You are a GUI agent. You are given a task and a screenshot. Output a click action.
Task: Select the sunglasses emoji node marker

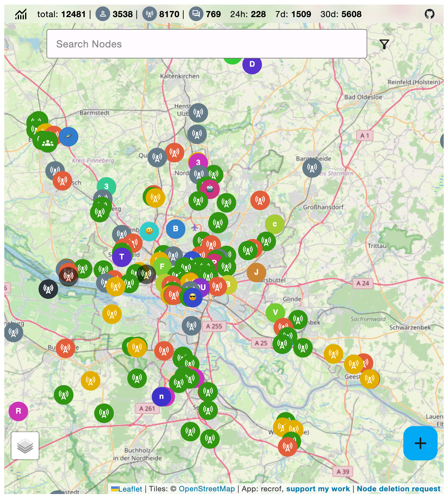(x=193, y=297)
